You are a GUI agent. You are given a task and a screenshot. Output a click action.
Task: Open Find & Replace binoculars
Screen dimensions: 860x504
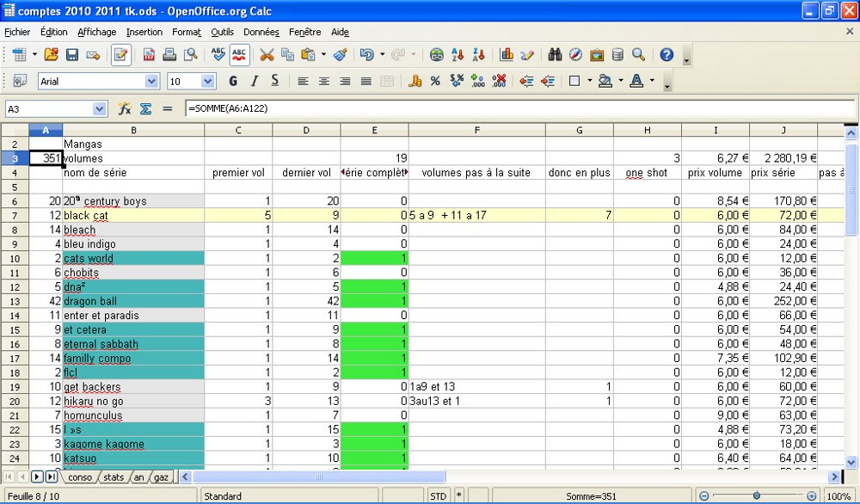[555, 55]
